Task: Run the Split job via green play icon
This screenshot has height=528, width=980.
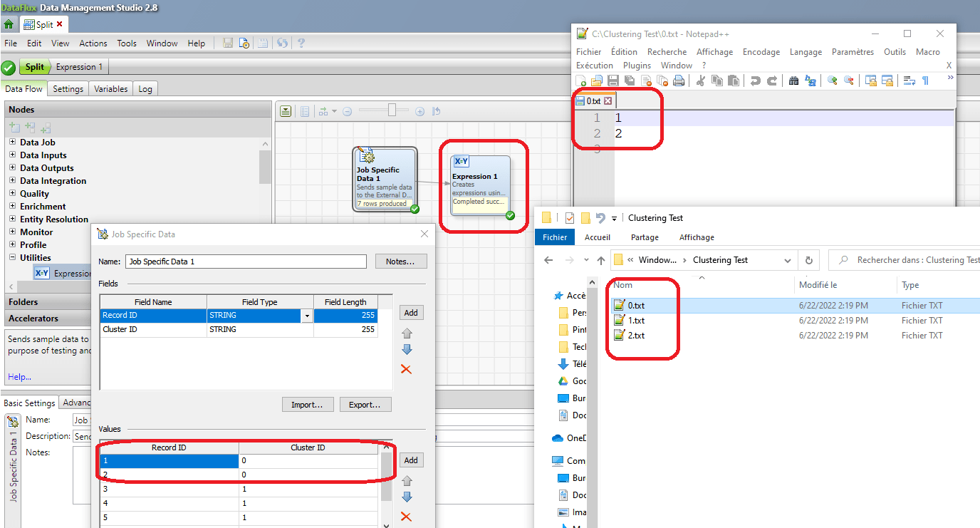Action: coord(9,68)
